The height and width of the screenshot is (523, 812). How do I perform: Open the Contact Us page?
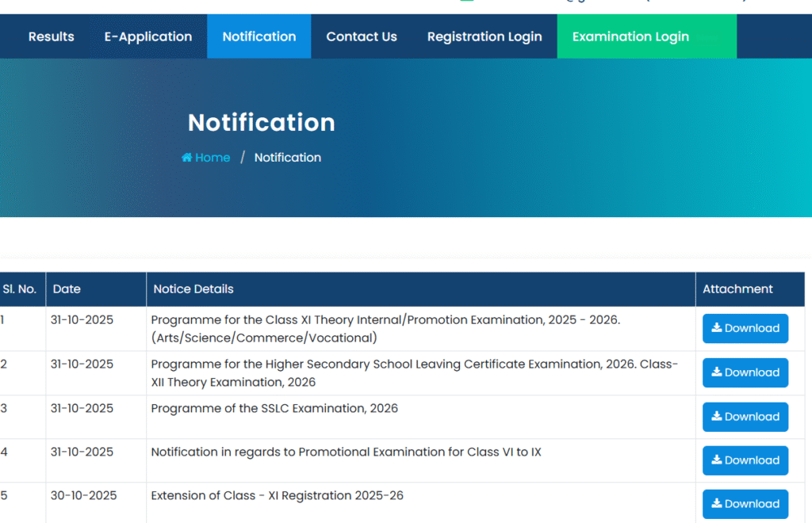(x=362, y=36)
